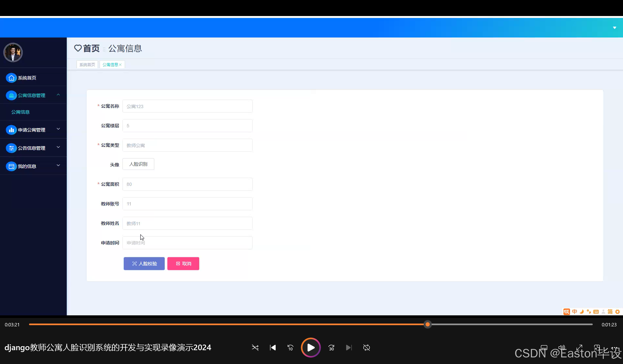623x364 pixels.
Task: Seek on the unplayed part of progress bar
Action: point(512,325)
